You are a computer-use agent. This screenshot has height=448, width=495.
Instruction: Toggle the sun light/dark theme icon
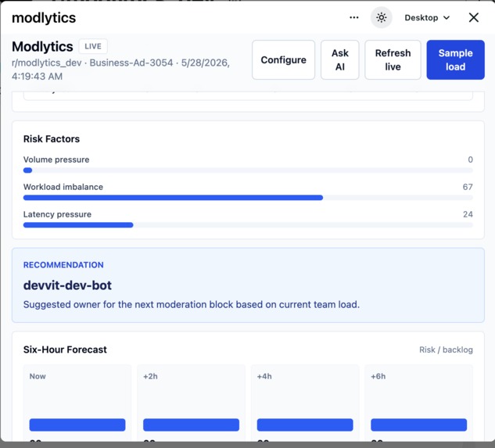click(x=382, y=17)
